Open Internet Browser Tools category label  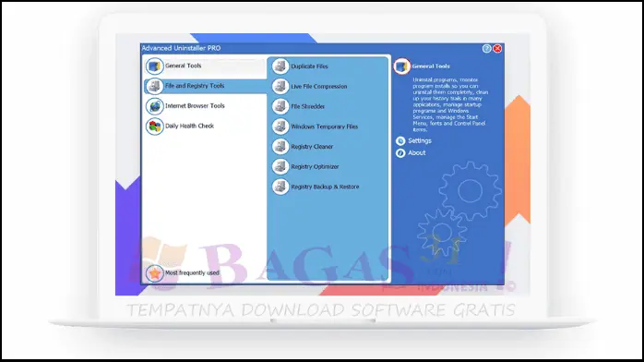(x=195, y=106)
